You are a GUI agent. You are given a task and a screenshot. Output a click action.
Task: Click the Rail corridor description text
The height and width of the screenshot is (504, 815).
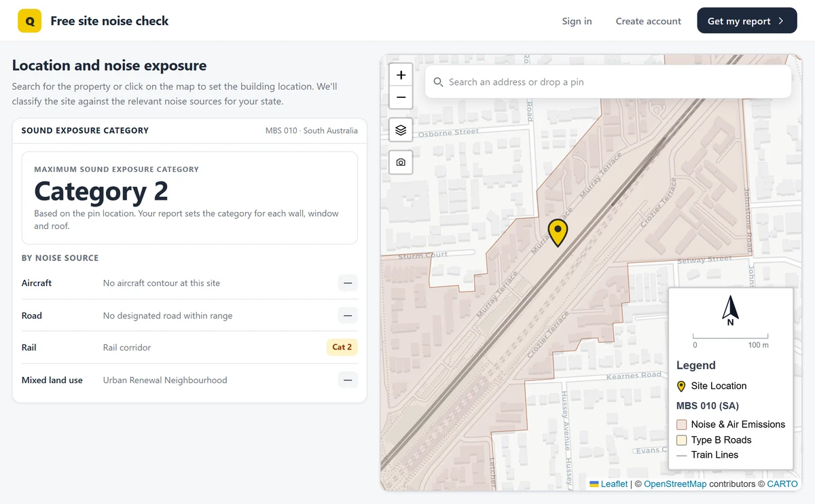click(127, 348)
